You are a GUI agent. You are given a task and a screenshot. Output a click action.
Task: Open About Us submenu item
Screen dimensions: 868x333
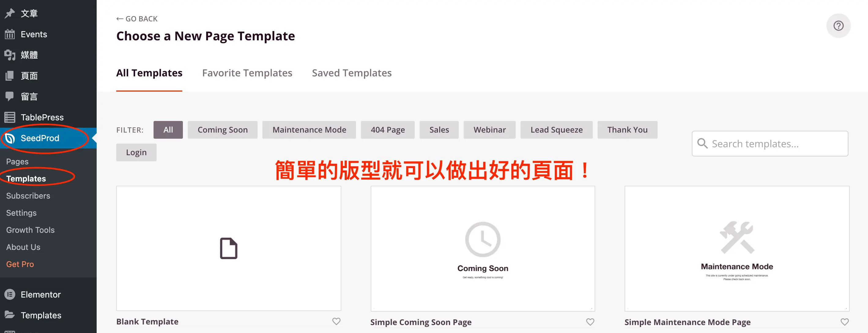(x=23, y=247)
